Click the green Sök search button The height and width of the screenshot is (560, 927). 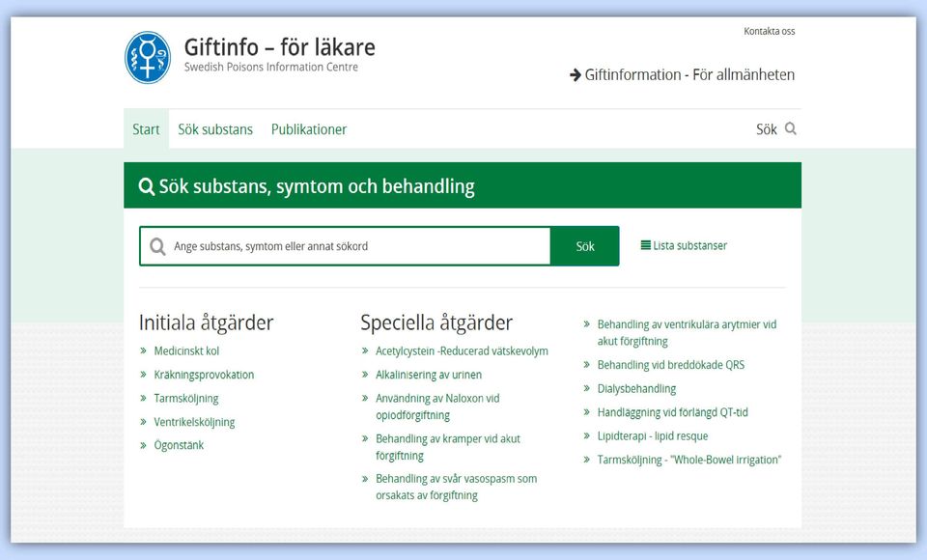[585, 246]
